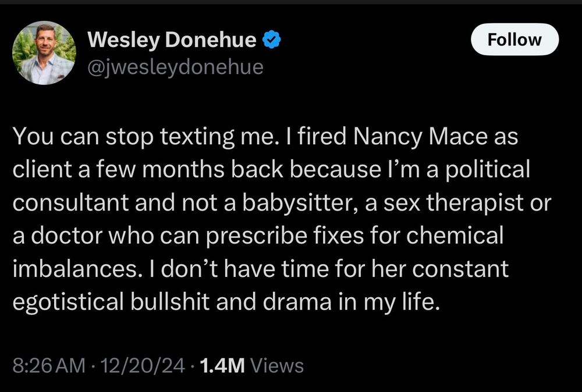
Task: Visit the @jwesleydonehue handle link
Action: (175, 67)
